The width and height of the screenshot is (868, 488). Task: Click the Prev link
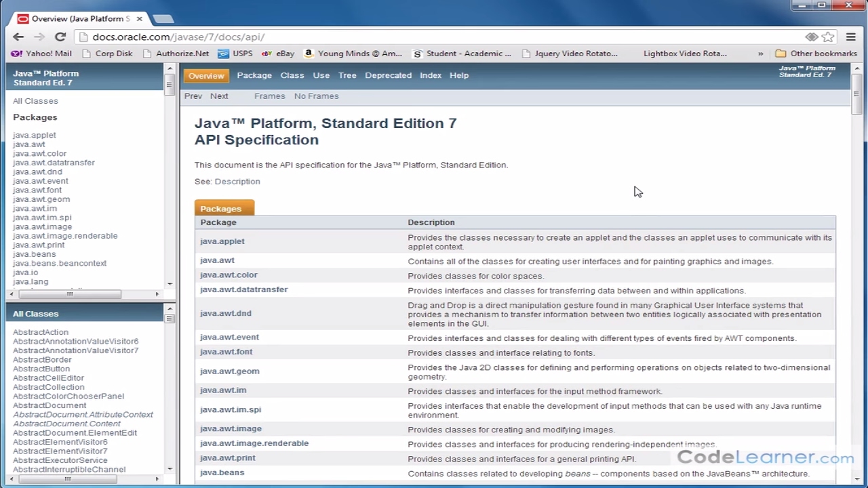coord(193,96)
